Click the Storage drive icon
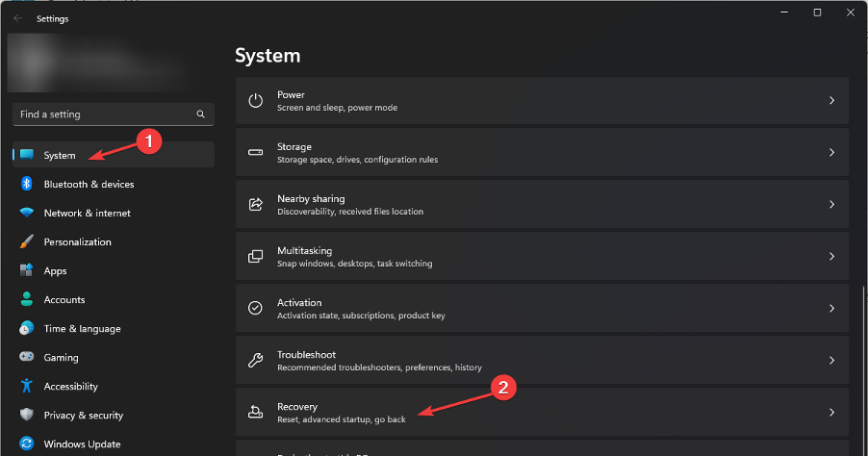Viewport: 868px width, 456px height. coord(255,152)
